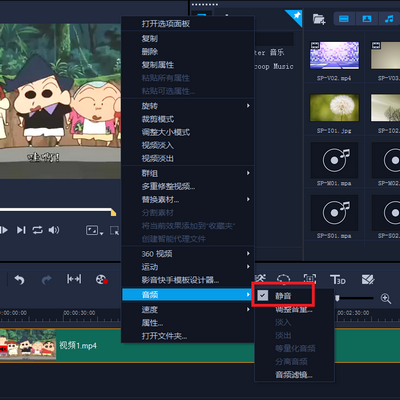Click the fit project in timeline icon
The width and height of the screenshot is (400, 400).
click(x=74, y=279)
